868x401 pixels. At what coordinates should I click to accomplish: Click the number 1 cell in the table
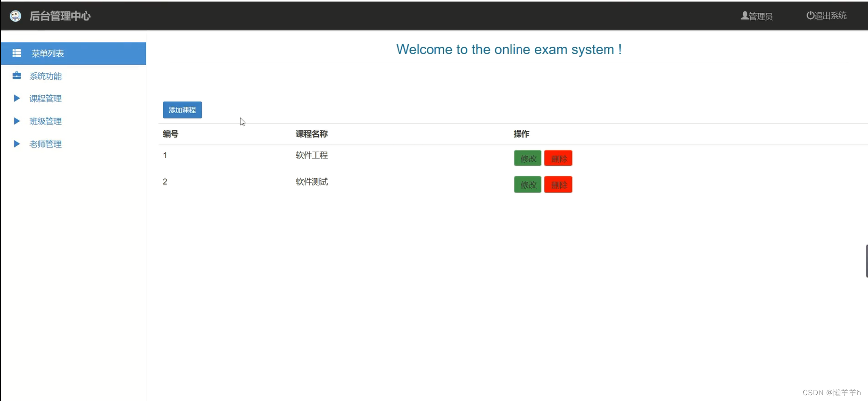[165, 155]
